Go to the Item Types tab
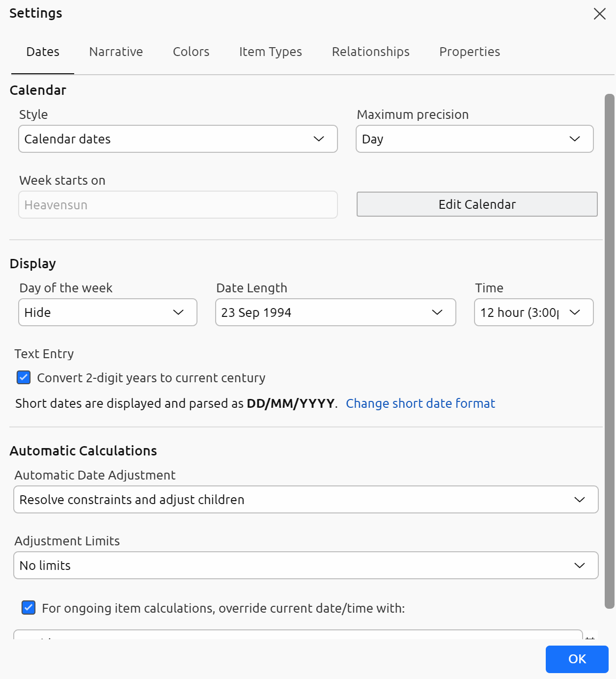616x679 pixels. tap(270, 52)
